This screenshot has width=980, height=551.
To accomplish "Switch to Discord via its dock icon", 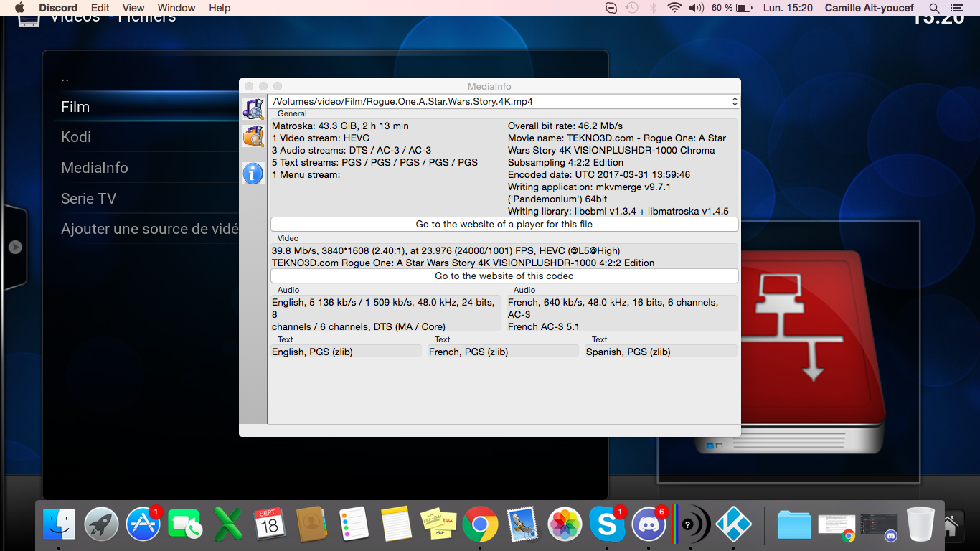I will click(x=649, y=524).
